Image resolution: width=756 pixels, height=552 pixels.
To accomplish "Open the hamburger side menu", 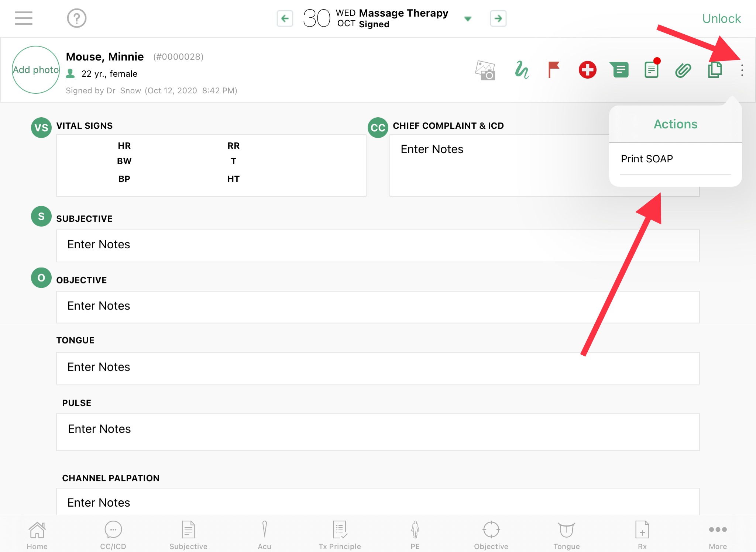I will [x=24, y=18].
